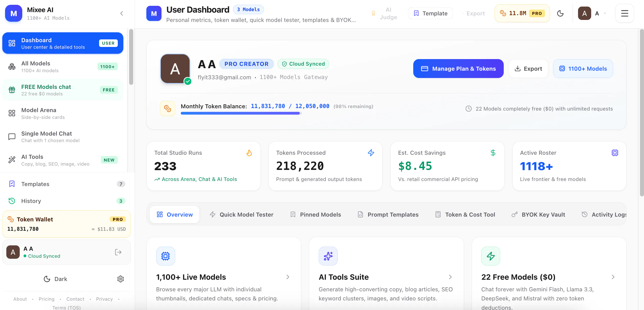The image size is (644, 310).
Task: Click the clock icon beside 22 Models free note
Action: tap(469, 109)
